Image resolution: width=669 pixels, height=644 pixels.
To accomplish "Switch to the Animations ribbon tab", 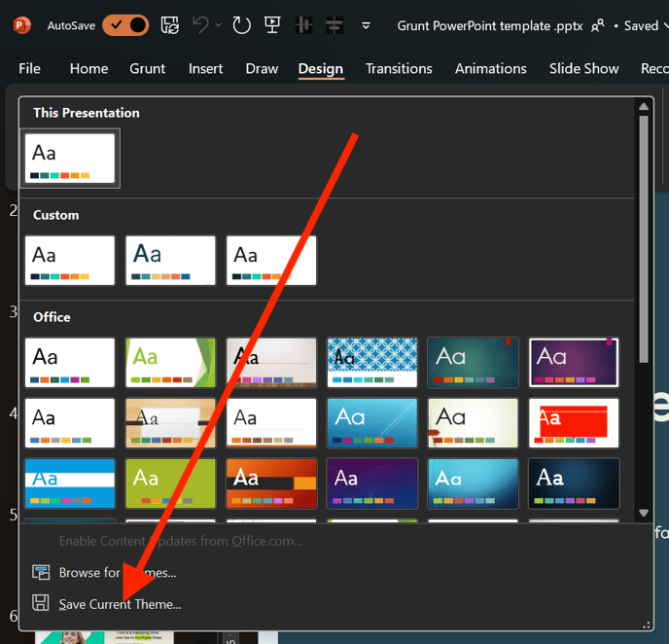I will (x=491, y=68).
